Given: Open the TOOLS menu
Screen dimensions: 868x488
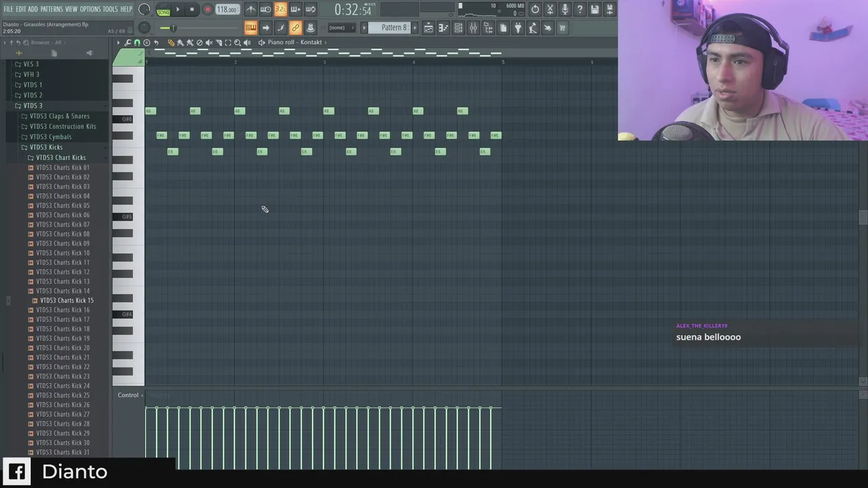Looking at the screenshot, I should (x=111, y=9).
